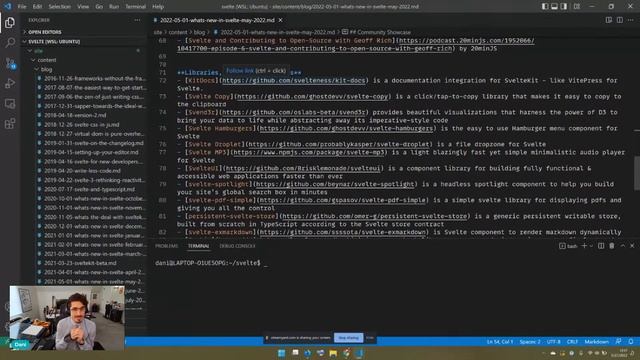Select the 2022-05-01-whats-new-in-svelte-may-2022.md tab

coord(217,20)
